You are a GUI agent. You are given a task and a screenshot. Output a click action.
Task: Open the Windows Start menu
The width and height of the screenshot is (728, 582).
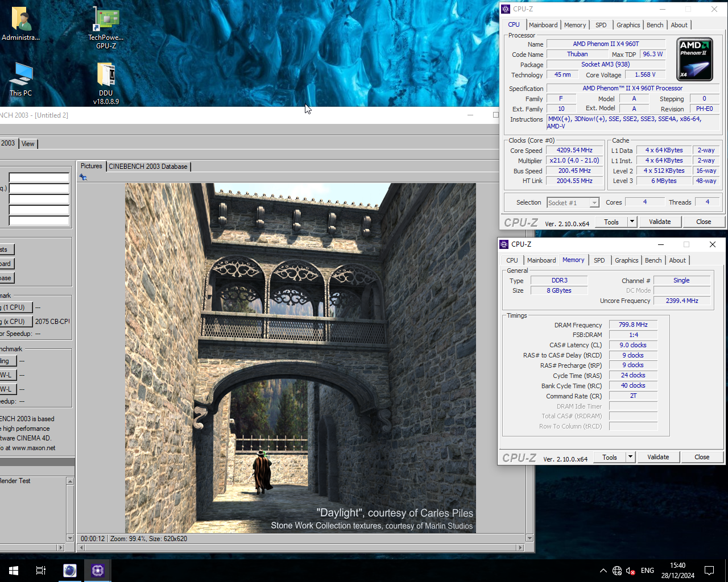pos(14,570)
